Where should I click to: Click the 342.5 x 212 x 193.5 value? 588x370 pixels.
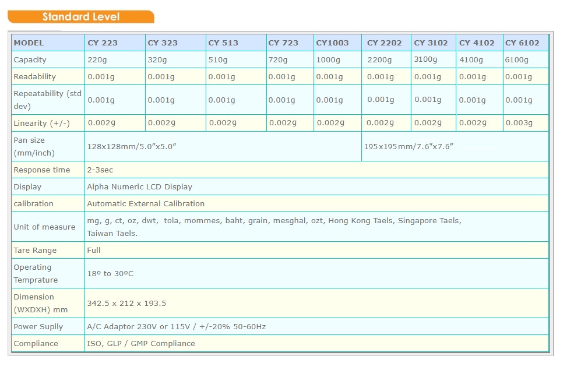127,303
